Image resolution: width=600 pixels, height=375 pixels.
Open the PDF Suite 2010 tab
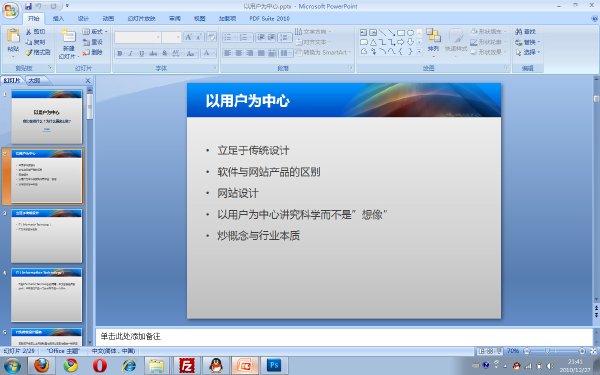click(269, 18)
